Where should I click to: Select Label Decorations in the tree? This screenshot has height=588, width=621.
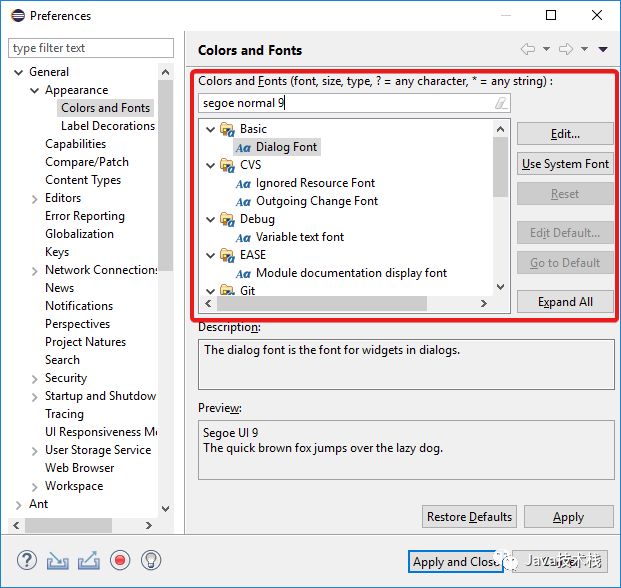[x=108, y=126]
